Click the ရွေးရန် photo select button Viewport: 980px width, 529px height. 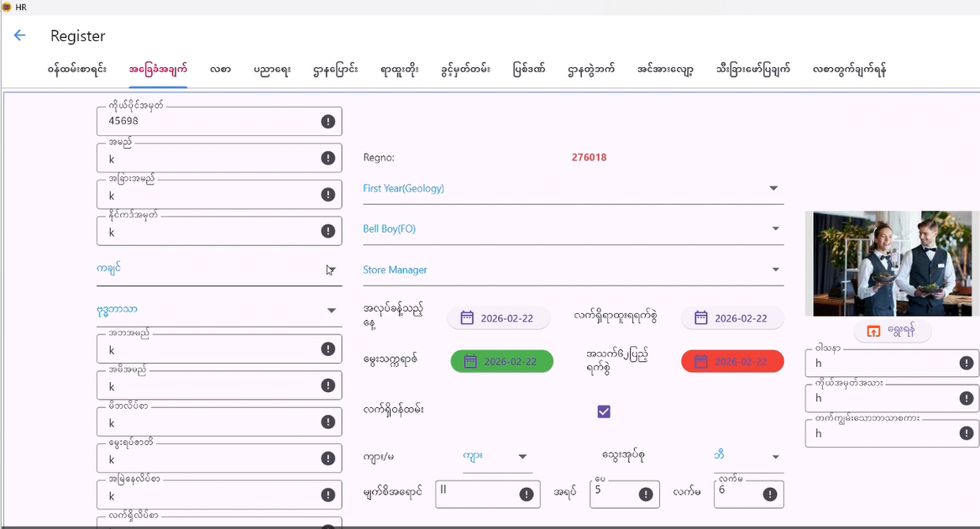[x=893, y=332]
